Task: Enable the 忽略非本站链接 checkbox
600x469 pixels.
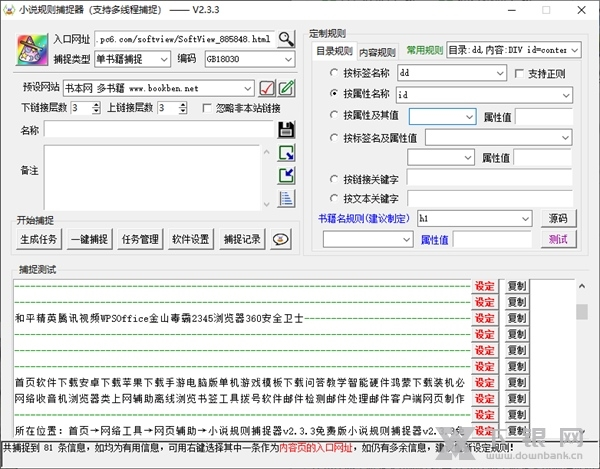Action: click(x=206, y=108)
